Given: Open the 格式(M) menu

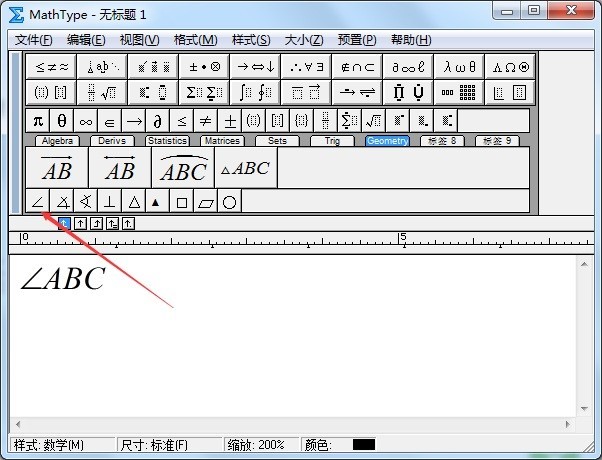Looking at the screenshot, I should 195,40.
